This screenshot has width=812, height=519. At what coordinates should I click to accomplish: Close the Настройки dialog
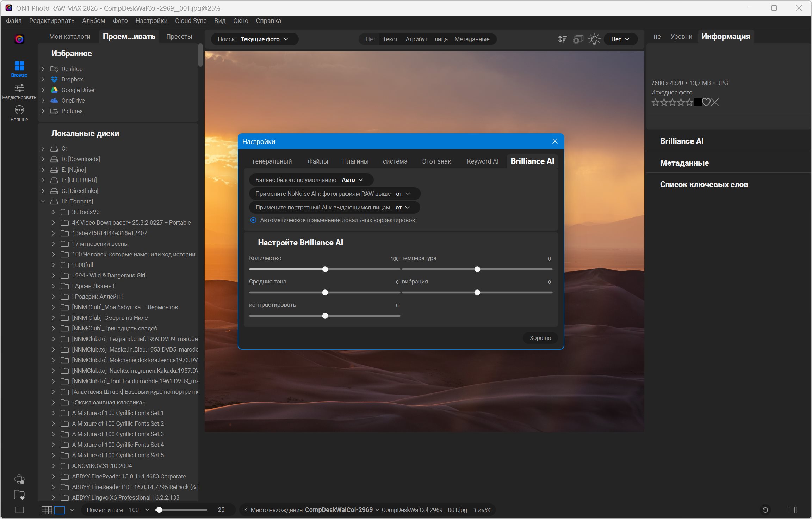pyautogui.click(x=555, y=141)
